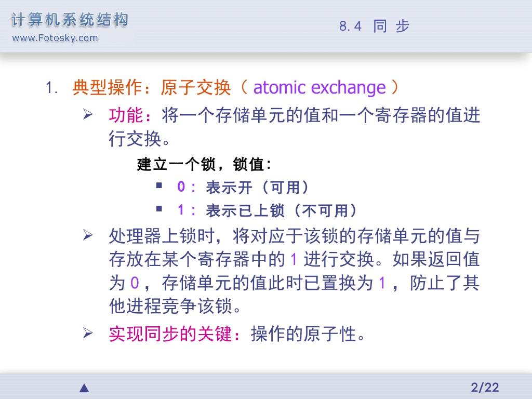This screenshot has height=399, width=532.
Task: Click the arrow bullet before 实现同步的关键
Action: point(88,332)
